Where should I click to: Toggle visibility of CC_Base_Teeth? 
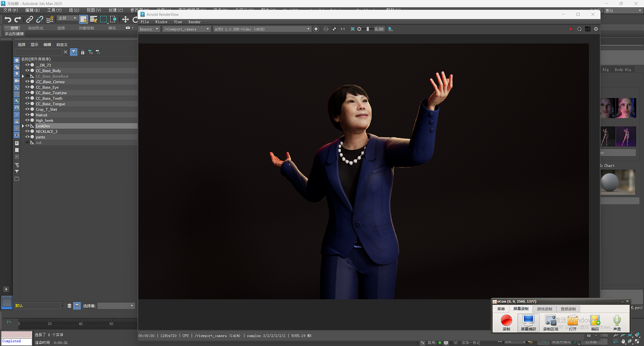(27, 99)
